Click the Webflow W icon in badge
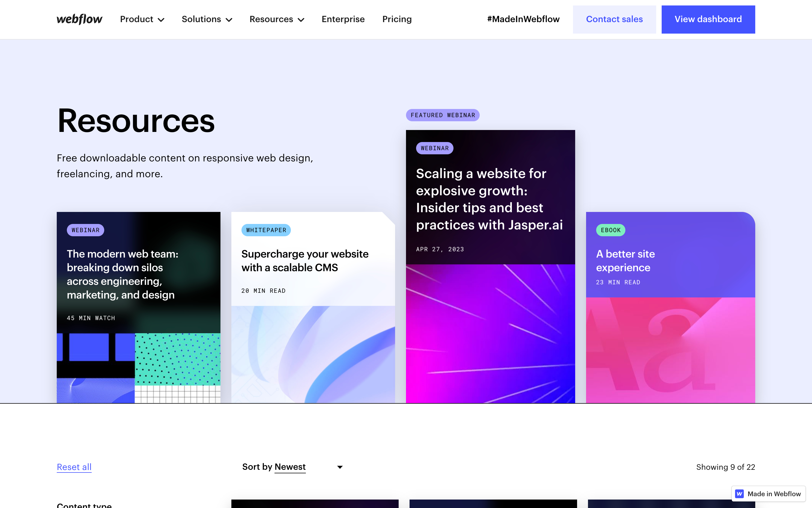The image size is (812, 508). [x=739, y=494]
